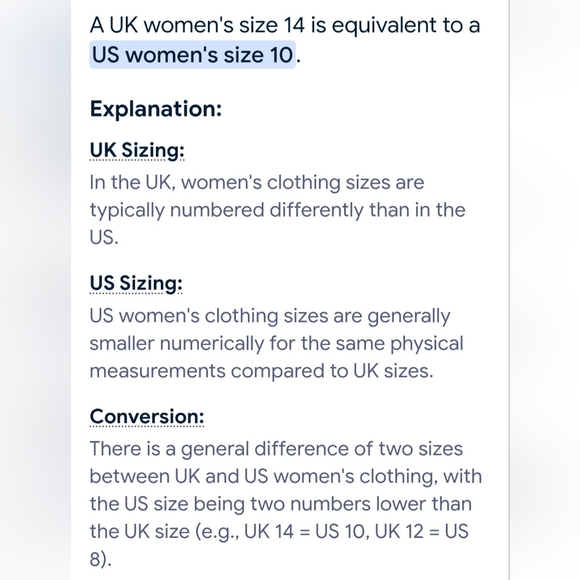
Task: Click the final "8)." text at the bottom
Action: point(100,559)
